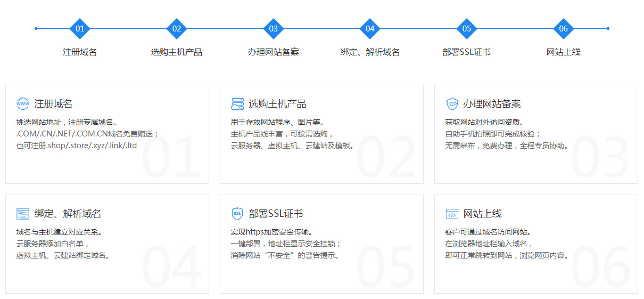This screenshot has height=299, width=644.
Task: Click the domain binding list icon
Action: pos(23,214)
